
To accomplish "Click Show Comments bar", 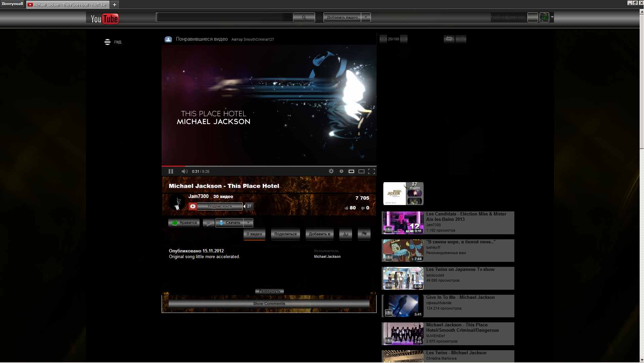I will [269, 304].
